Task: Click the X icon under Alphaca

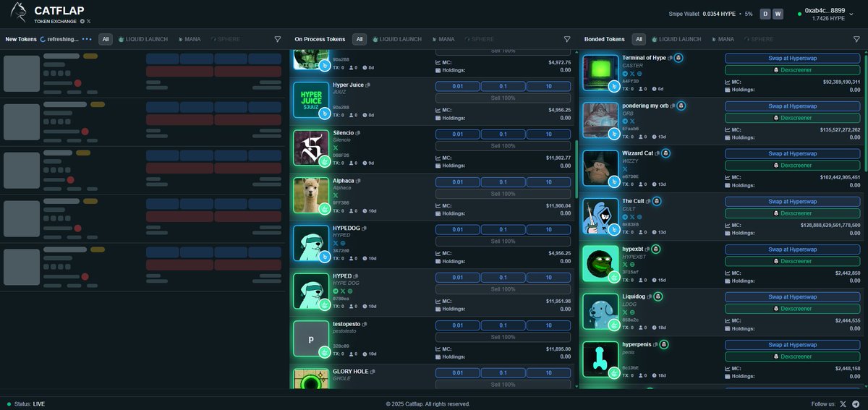Action: point(335,195)
